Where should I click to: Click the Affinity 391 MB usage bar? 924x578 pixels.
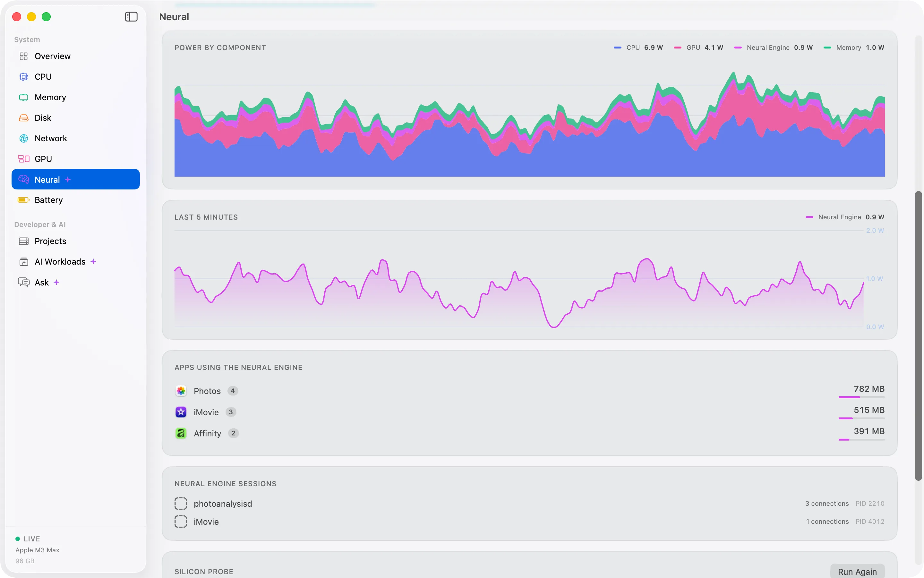861,440
